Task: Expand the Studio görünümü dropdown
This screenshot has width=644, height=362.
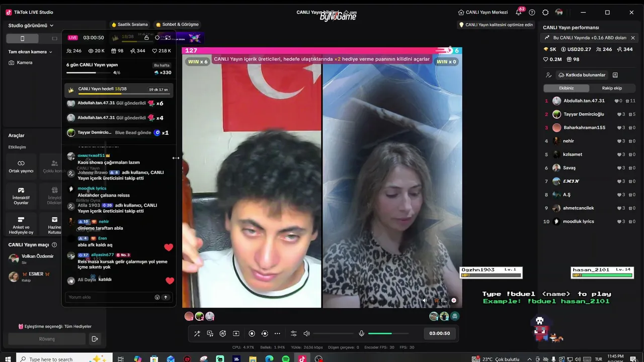Action: tap(31, 25)
